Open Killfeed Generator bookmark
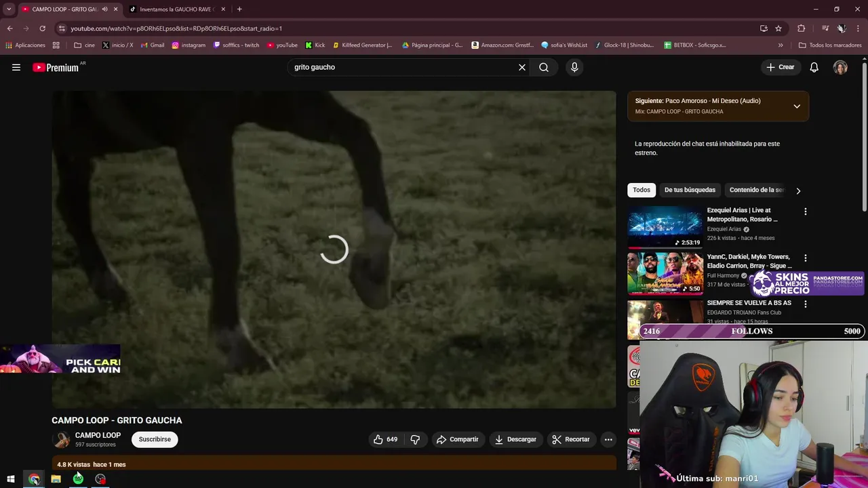Image resolution: width=868 pixels, height=488 pixels. pos(362,45)
